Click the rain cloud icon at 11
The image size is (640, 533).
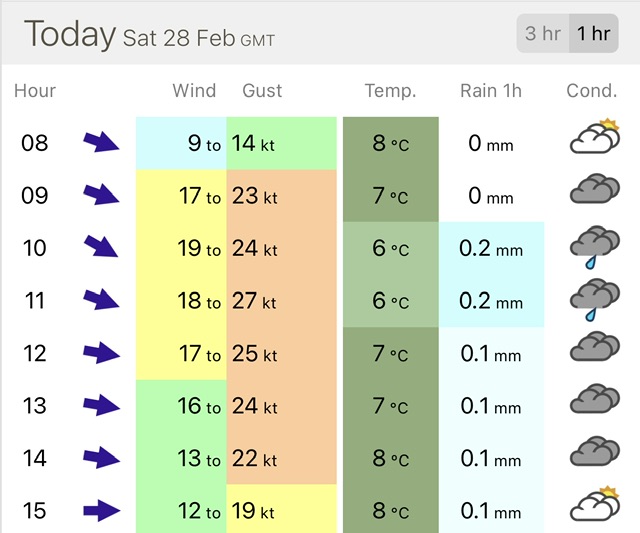(594, 300)
